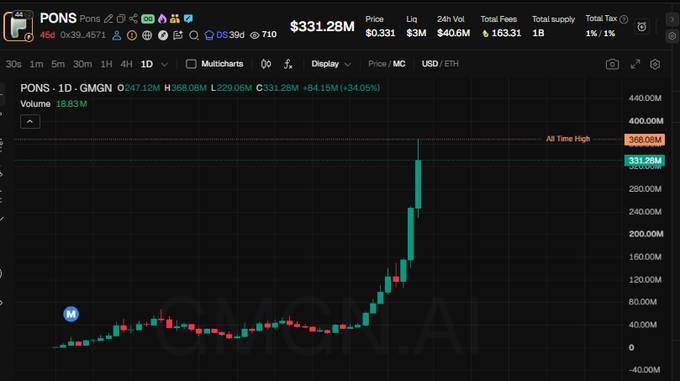
Task: Click the Price $0.331 stat
Action: click(380, 26)
